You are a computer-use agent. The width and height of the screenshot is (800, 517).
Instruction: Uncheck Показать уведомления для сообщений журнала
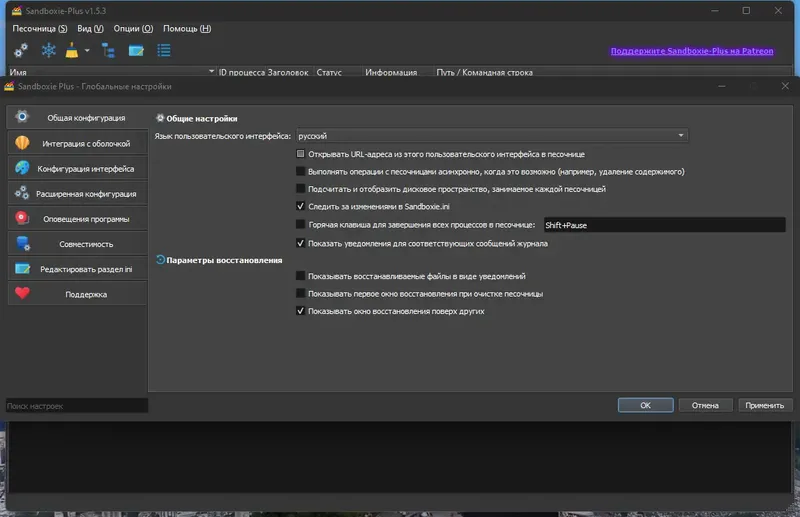click(x=301, y=243)
